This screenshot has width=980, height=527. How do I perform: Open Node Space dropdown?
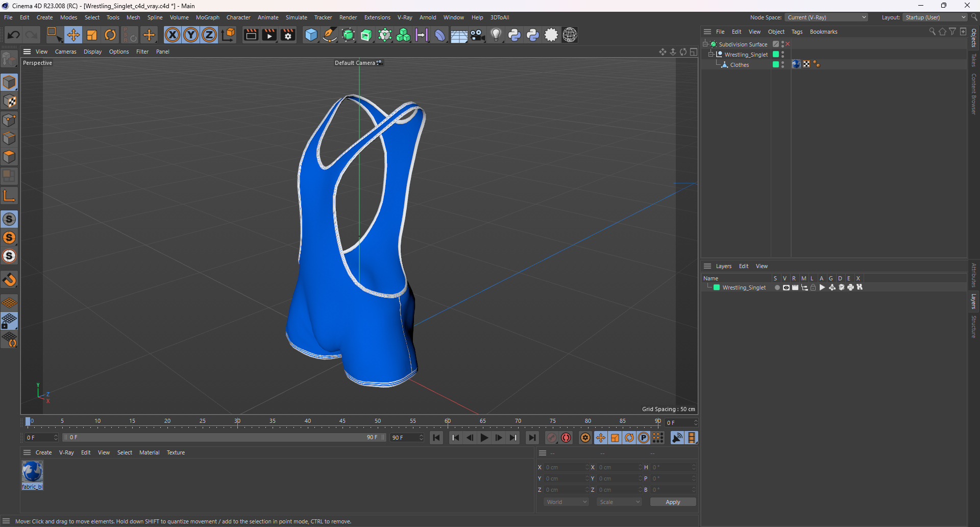coord(826,17)
